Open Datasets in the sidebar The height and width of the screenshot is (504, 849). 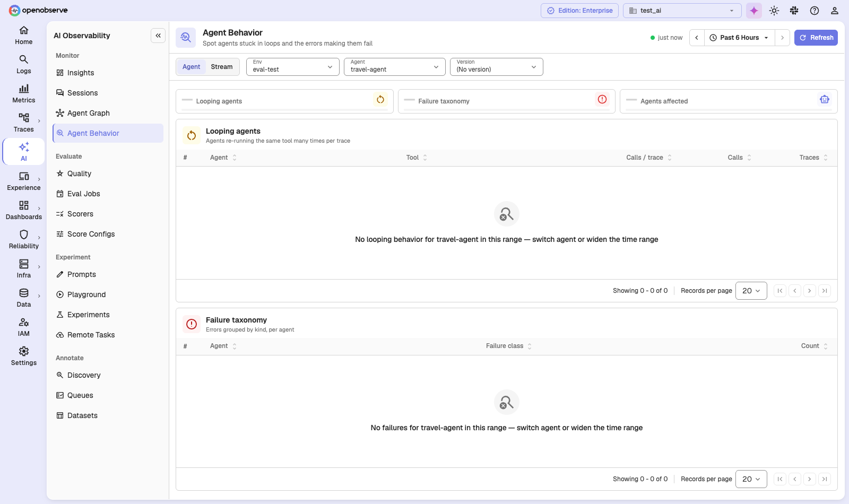(x=108, y=415)
